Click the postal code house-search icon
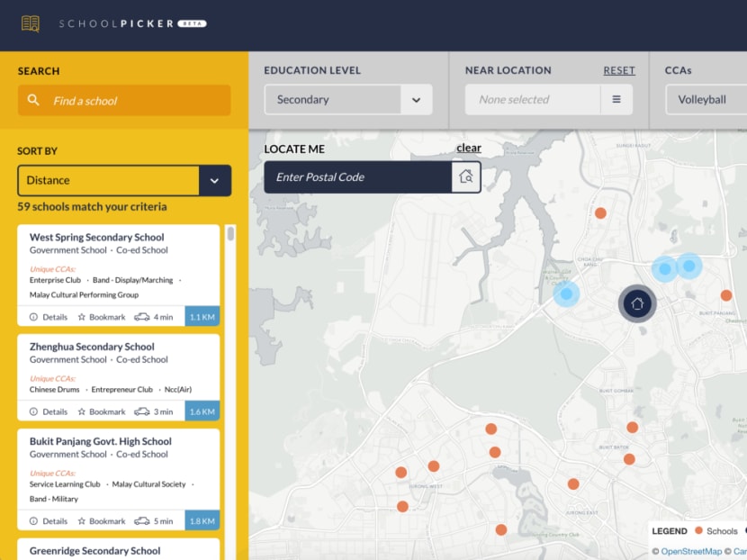The height and width of the screenshot is (560, 747). tap(465, 176)
